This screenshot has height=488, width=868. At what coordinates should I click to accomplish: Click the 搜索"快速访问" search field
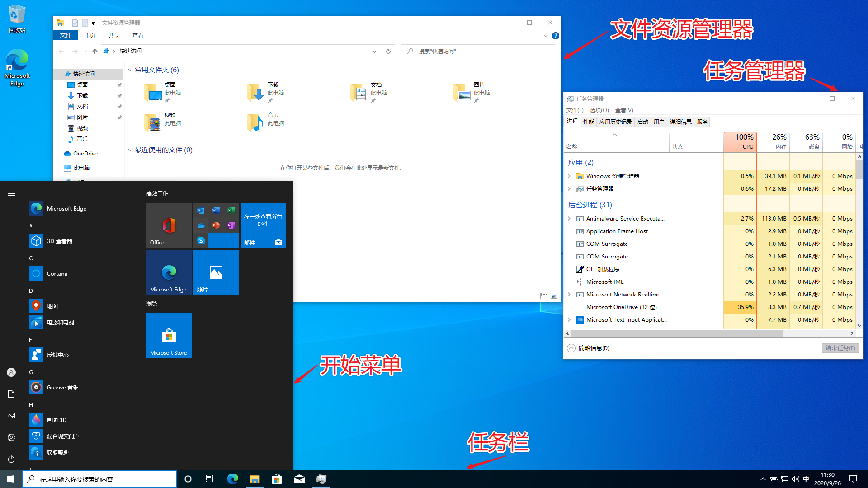pyautogui.click(x=478, y=51)
